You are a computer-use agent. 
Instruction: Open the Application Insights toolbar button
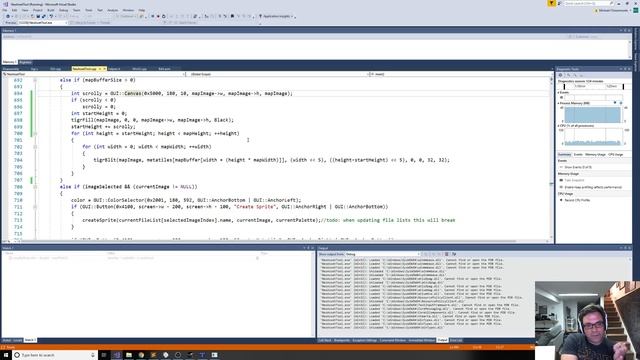tap(277, 16)
